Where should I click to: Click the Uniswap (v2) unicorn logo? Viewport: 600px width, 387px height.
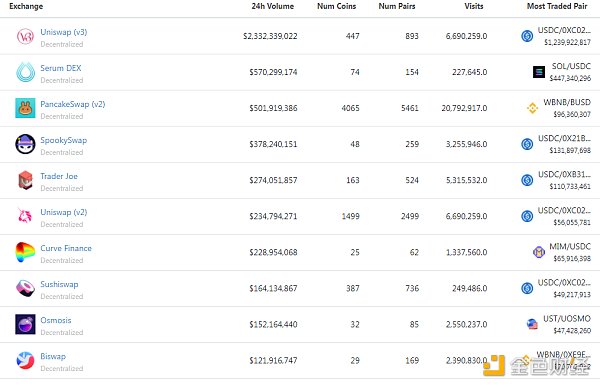[25, 216]
